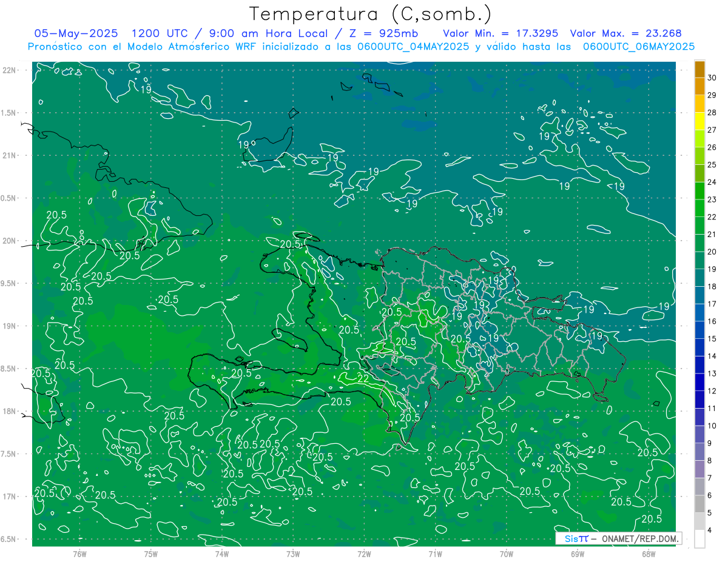Click the "Temperatura (C,somb.)" map title
728x562 pixels.
point(371,14)
